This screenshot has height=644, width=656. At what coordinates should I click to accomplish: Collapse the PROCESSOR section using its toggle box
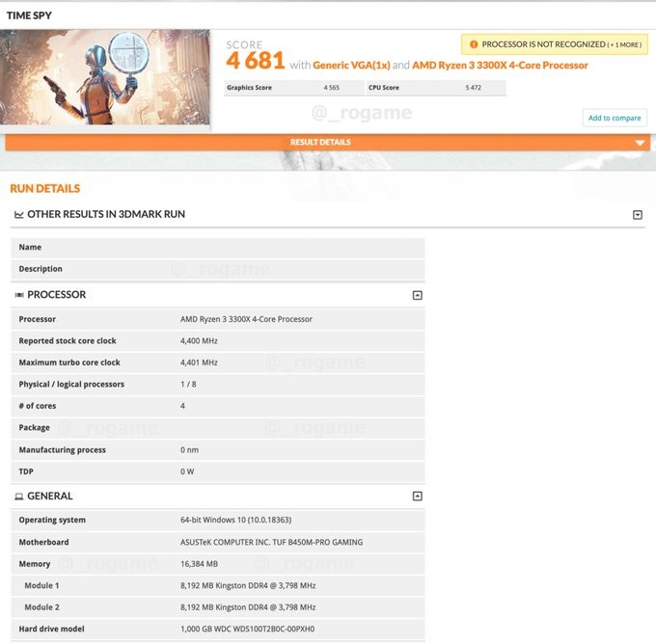coord(417,296)
